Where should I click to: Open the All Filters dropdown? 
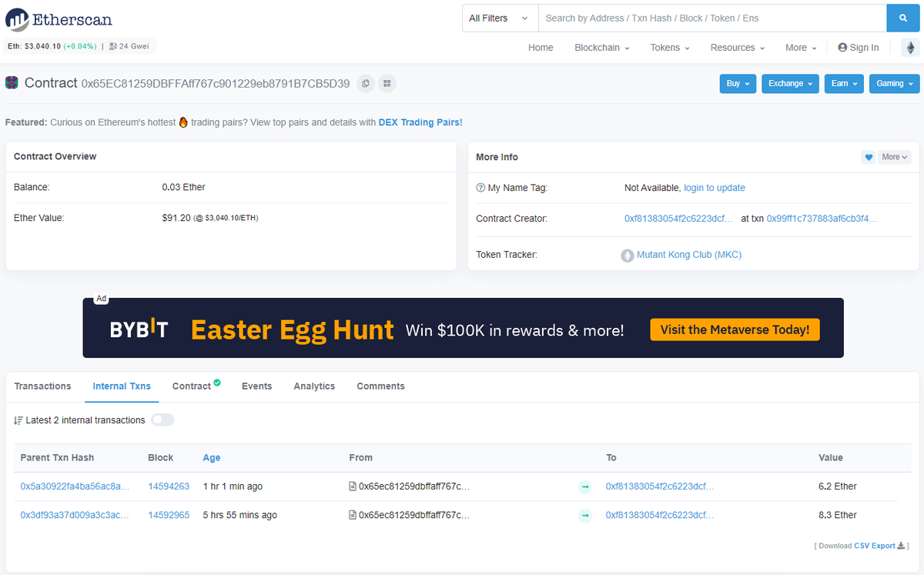[500, 18]
